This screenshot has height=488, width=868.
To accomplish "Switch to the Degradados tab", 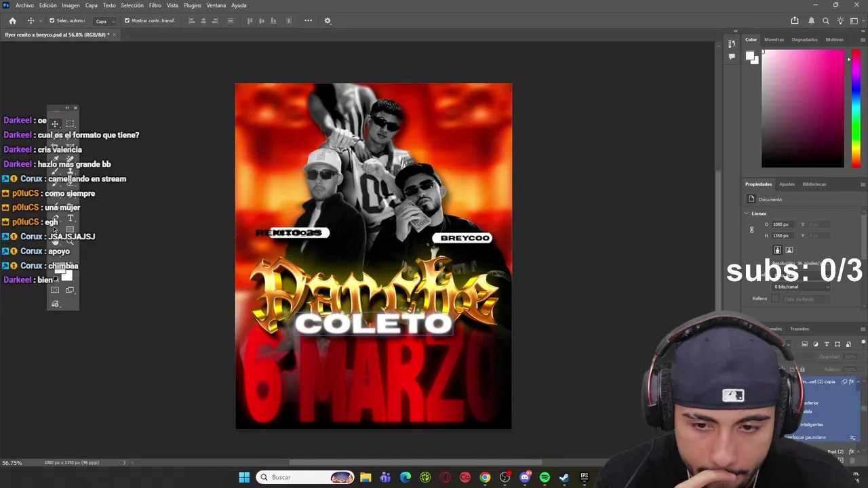I will (x=805, y=39).
